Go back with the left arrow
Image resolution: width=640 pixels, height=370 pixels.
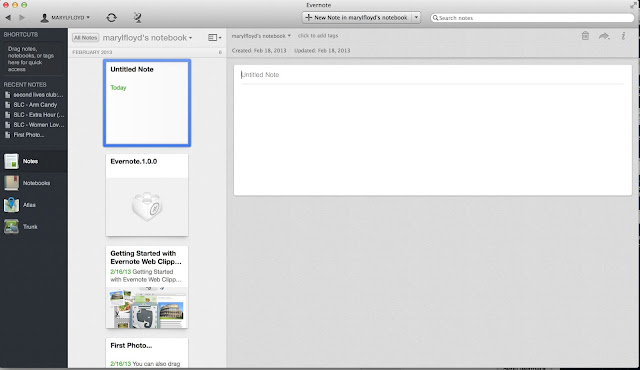8,18
